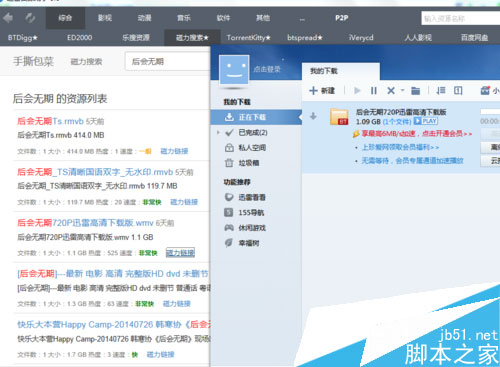
Task: Click the layout view toolbar icon
Action: (458, 91)
